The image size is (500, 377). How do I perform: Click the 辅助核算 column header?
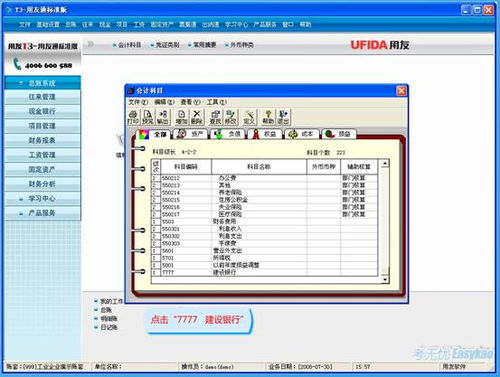(359, 167)
